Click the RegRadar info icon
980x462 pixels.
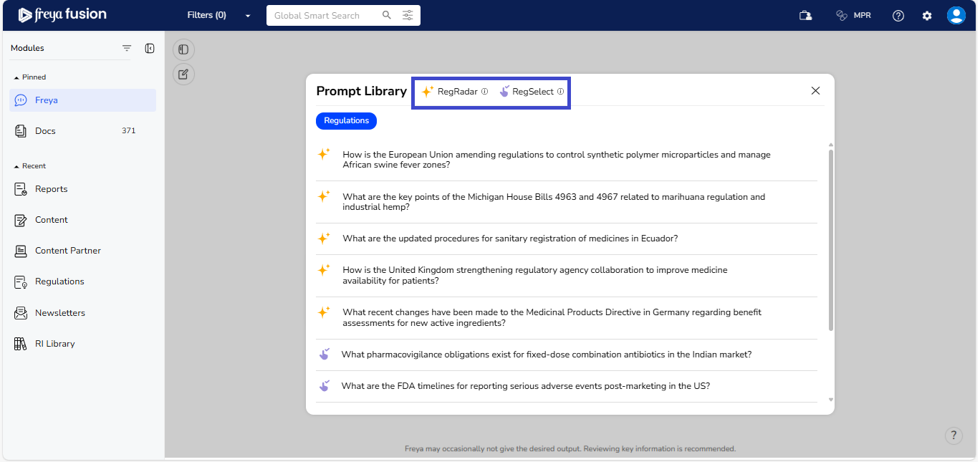(484, 92)
